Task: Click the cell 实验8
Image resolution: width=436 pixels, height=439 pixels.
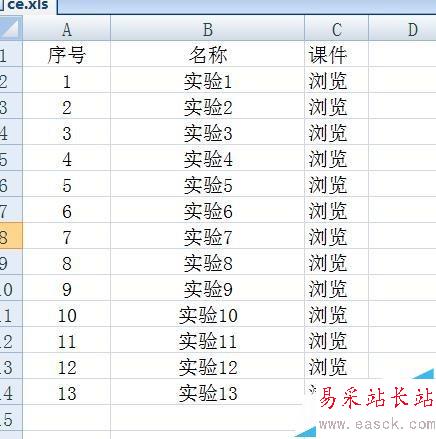Action: point(207,263)
